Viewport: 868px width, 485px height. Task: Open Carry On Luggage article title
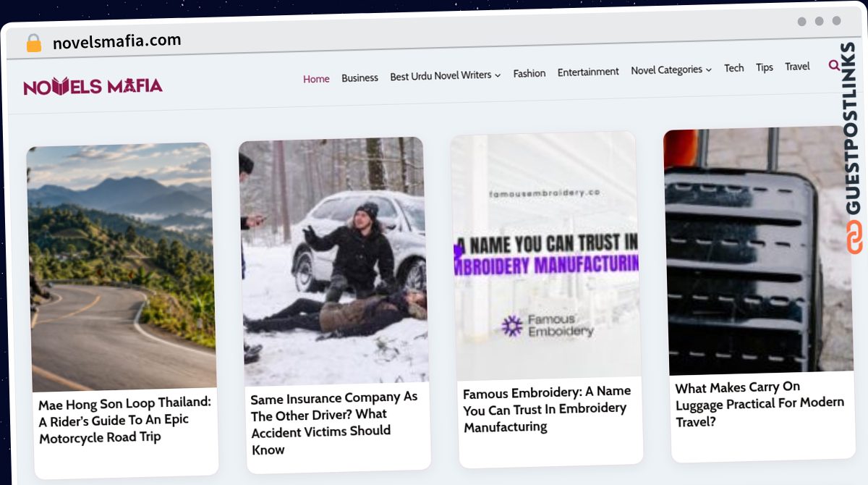coord(759,404)
